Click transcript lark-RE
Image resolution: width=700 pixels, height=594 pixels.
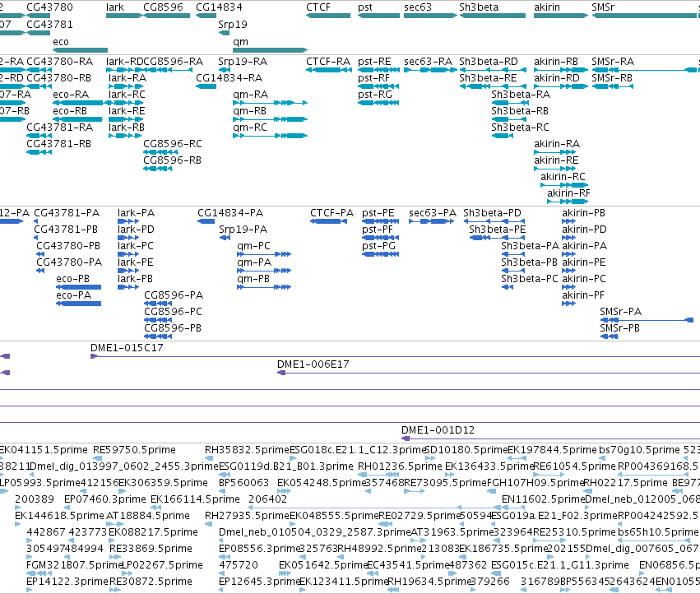point(127,111)
